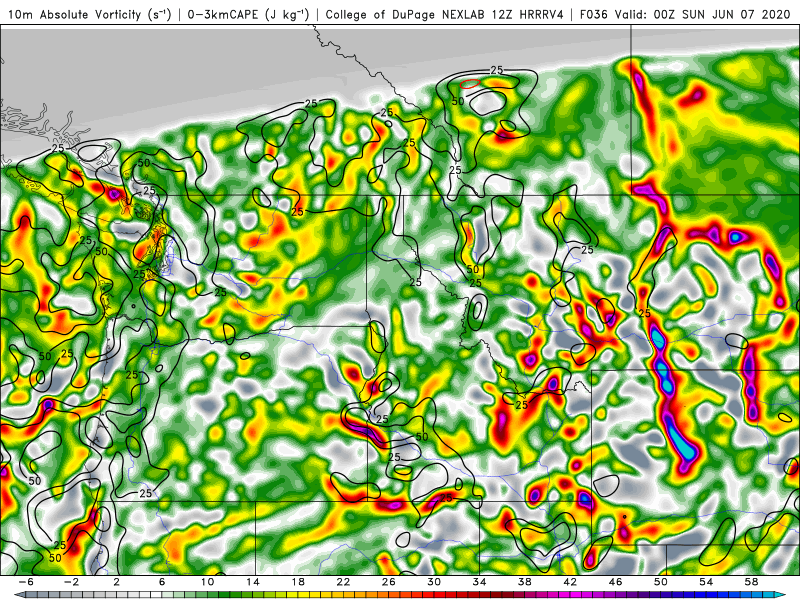Image resolution: width=800 pixels, height=600 pixels.
Task: Click the "14" tick label on the color scale
Action: pos(253,582)
